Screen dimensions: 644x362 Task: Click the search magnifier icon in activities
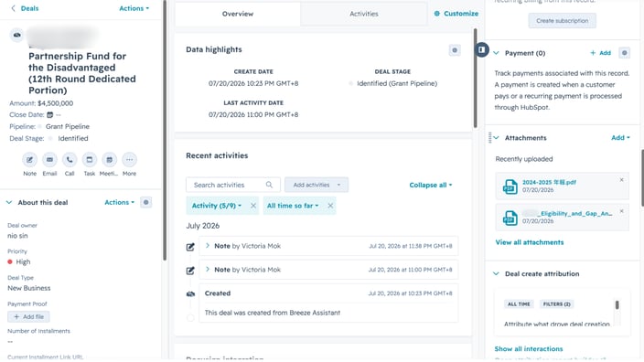click(x=269, y=185)
